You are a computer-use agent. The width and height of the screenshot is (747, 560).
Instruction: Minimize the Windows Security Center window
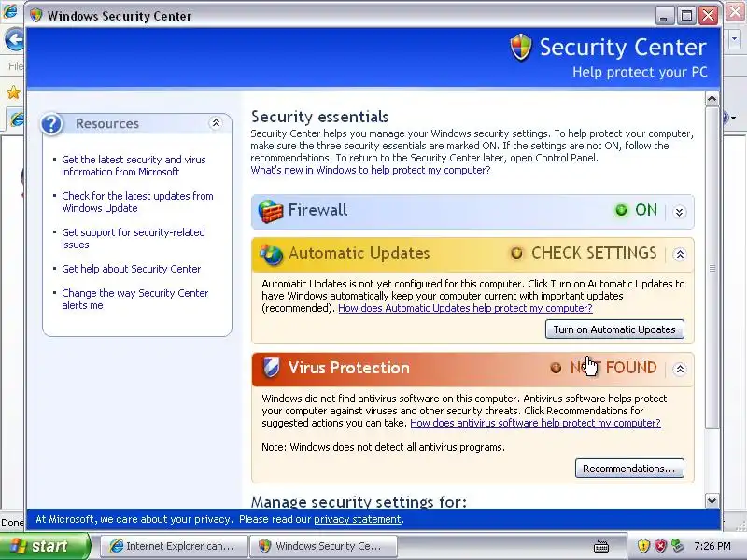coord(664,16)
